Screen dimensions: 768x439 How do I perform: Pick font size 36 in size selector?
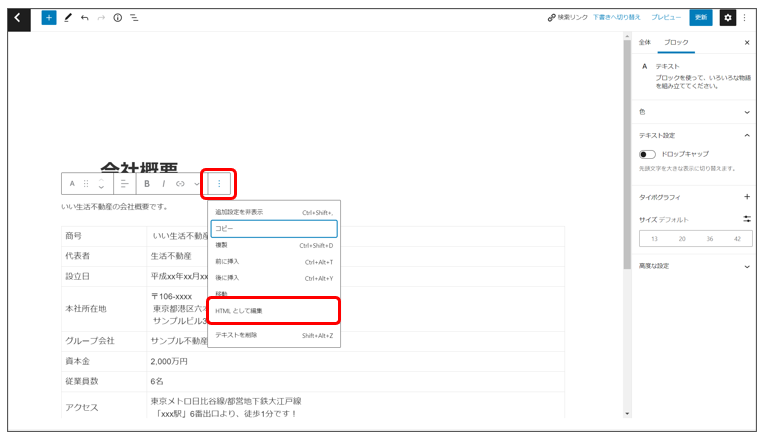point(710,239)
